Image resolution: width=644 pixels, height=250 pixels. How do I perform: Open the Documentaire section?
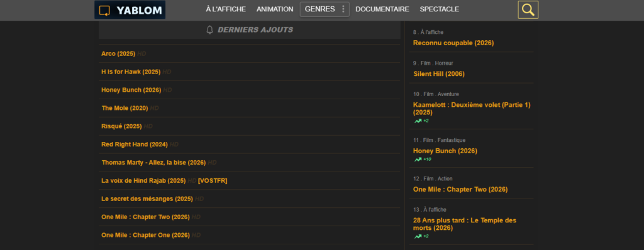[x=382, y=9]
